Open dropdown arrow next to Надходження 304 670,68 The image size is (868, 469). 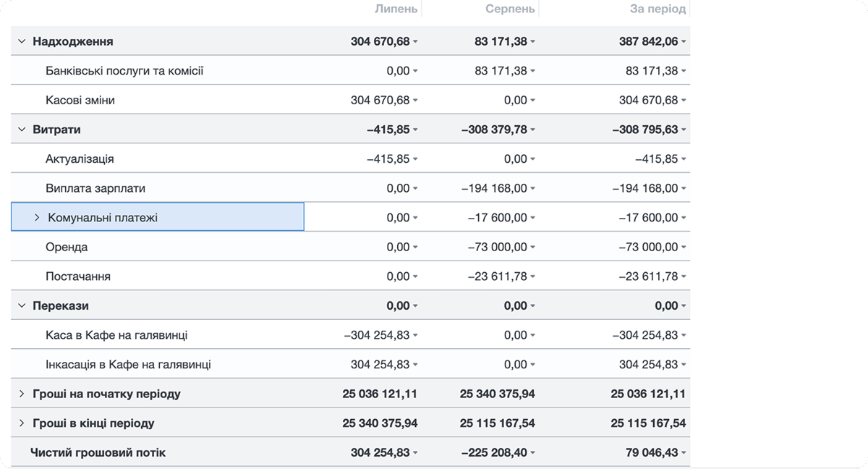pyautogui.click(x=415, y=42)
